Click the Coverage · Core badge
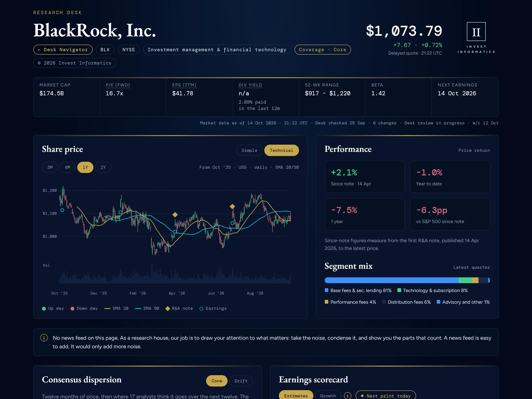Image resolution: width=532 pixels, height=399 pixels. pyautogui.click(x=323, y=50)
